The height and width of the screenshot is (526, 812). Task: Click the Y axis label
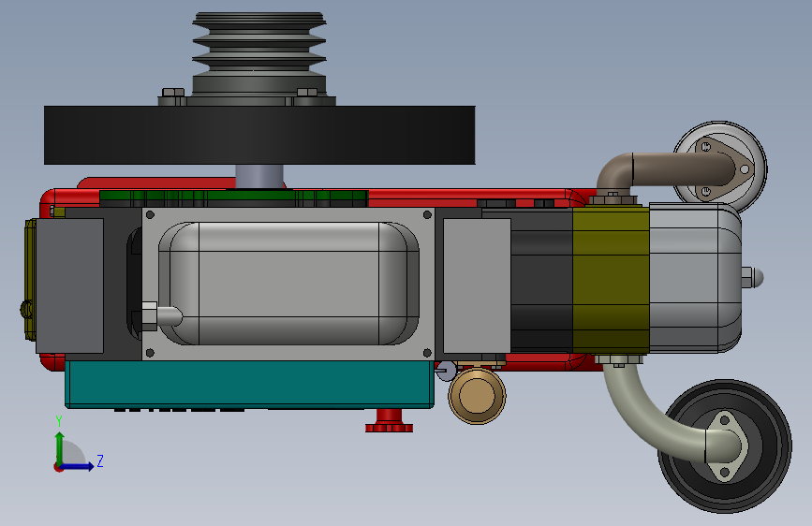point(59,421)
